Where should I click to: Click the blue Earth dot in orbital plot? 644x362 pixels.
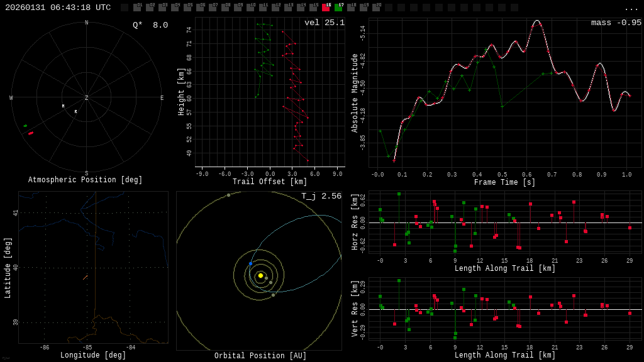(250, 263)
